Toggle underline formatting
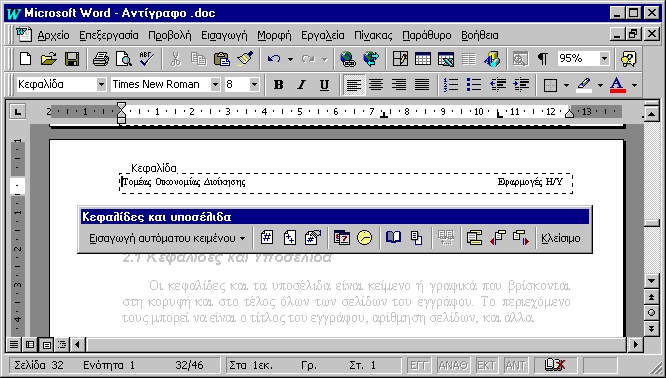Screen dimensions: 666x378 [325, 85]
